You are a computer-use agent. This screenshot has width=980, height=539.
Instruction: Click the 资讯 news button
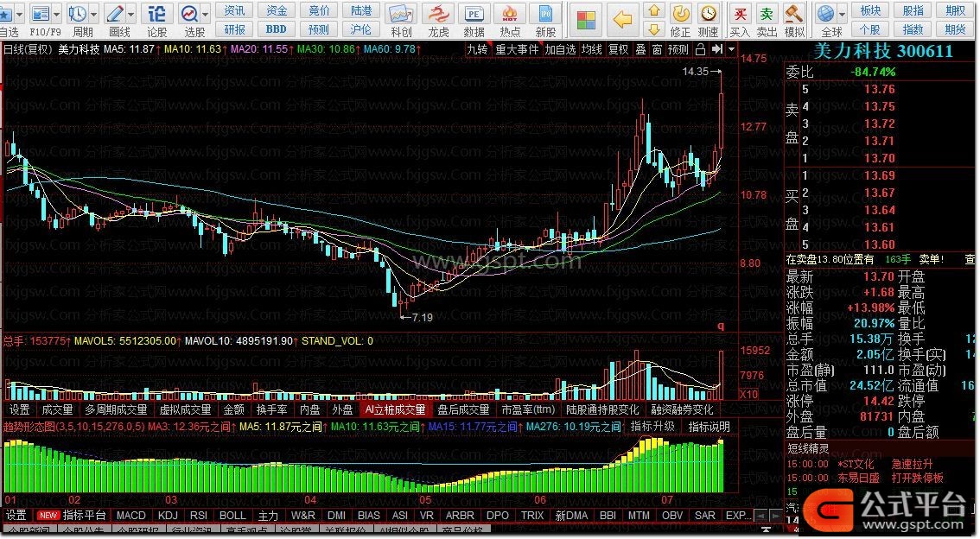pyautogui.click(x=234, y=10)
